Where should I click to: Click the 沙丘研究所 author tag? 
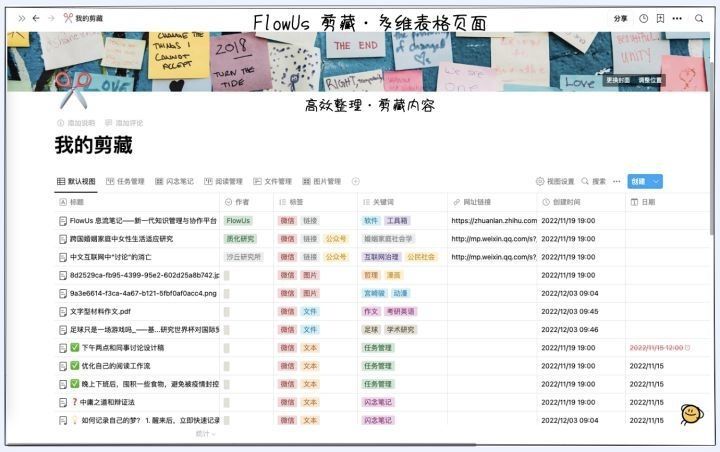(x=243, y=257)
